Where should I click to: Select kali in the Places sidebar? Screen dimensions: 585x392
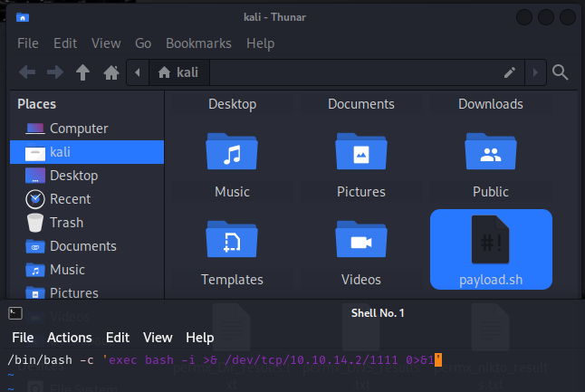coord(87,152)
